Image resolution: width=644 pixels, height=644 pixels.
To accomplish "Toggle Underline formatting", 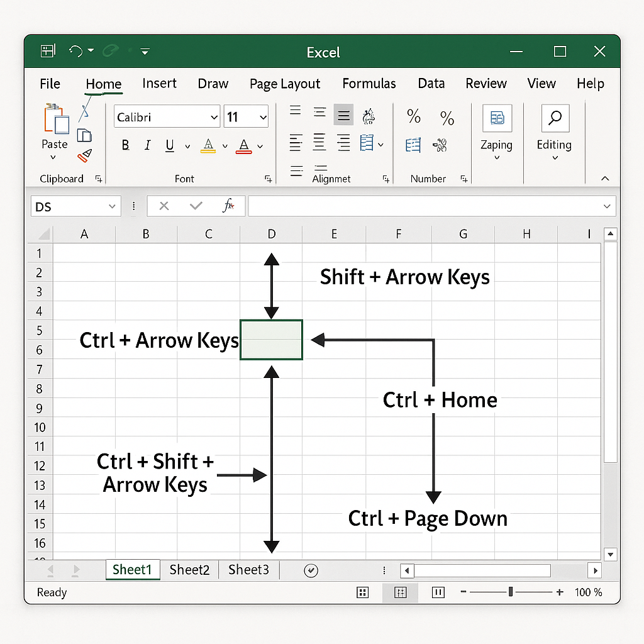I will pyautogui.click(x=170, y=146).
